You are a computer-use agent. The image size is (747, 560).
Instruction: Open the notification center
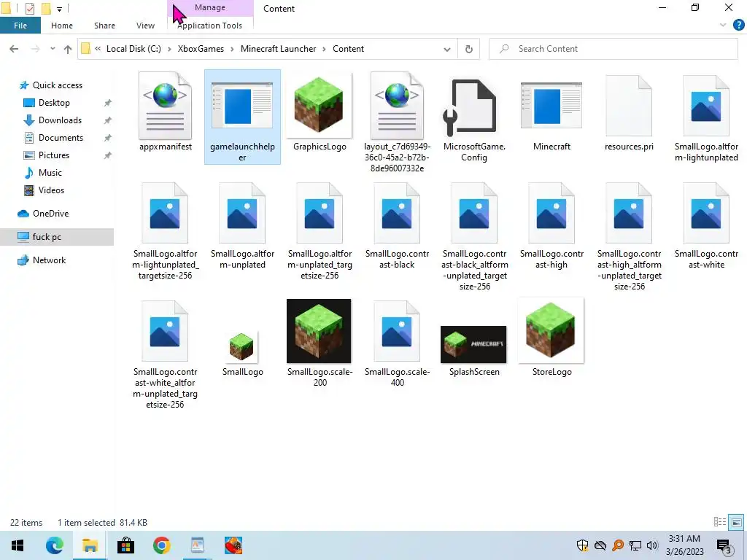724,546
